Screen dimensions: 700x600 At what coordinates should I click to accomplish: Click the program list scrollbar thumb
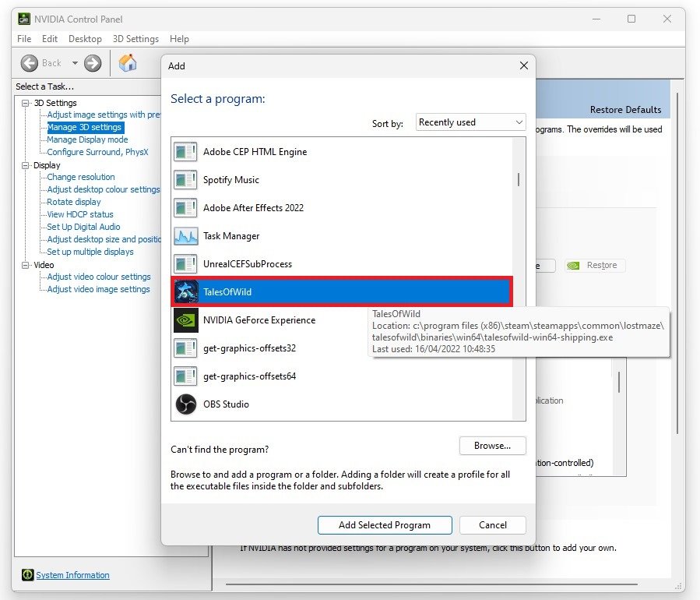pos(519,179)
